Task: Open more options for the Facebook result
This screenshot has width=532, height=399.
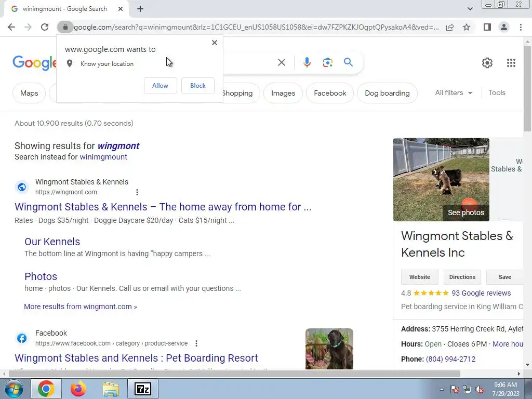Action: pos(196,343)
